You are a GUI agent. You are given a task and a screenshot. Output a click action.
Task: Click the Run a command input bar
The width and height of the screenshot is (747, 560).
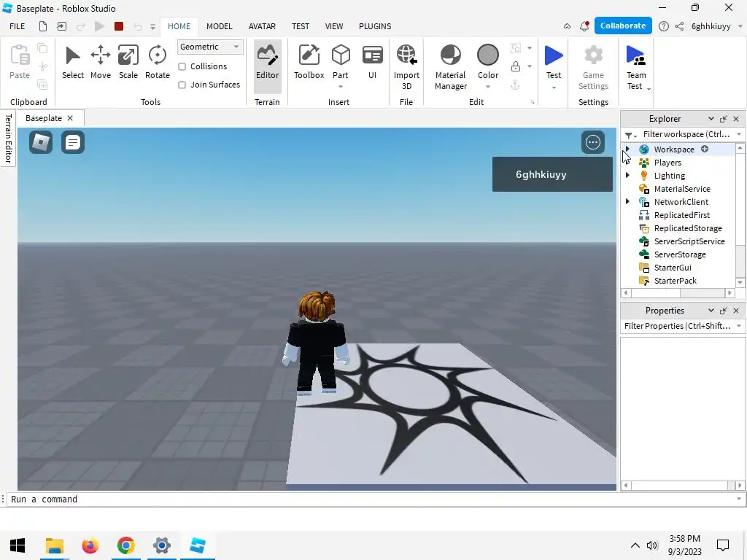click(373, 499)
